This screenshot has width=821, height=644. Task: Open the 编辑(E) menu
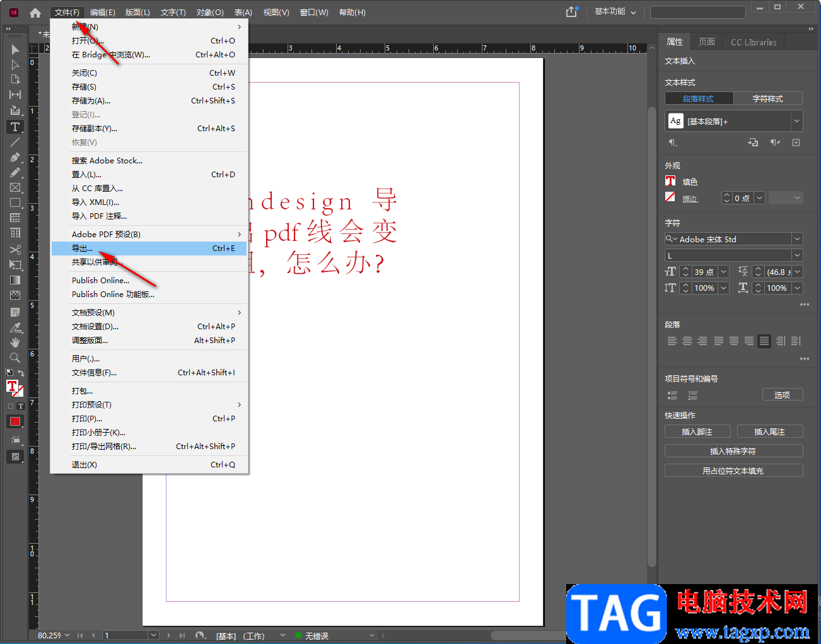[102, 13]
